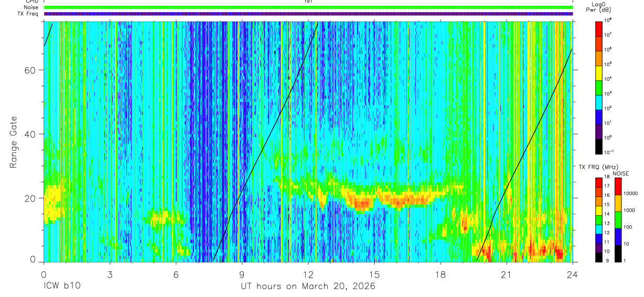The width and height of the screenshot is (644, 297).
Task: Select the 'TX Freq' label beside the blue bar
Action: tap(28, 14)
